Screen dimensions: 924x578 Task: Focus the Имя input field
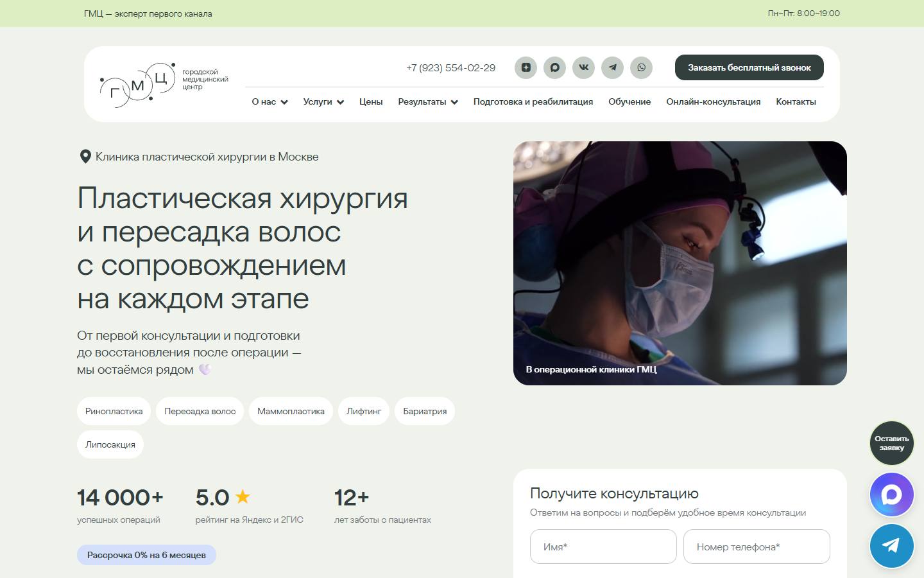tap(603, 547)
